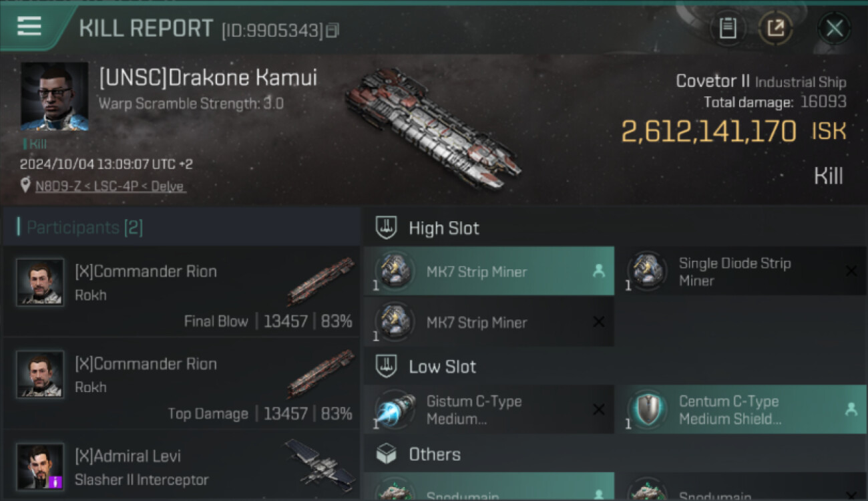
Task: Open the N8D9-Z location link
Action: 110,186
